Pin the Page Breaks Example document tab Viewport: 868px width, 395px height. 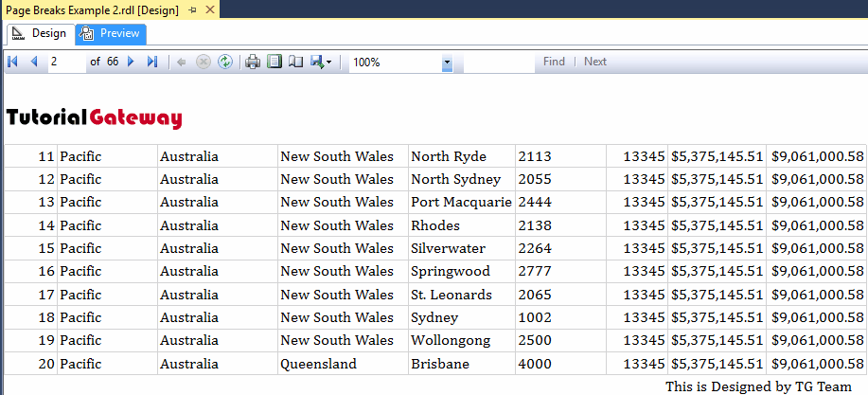pos(192,9)
